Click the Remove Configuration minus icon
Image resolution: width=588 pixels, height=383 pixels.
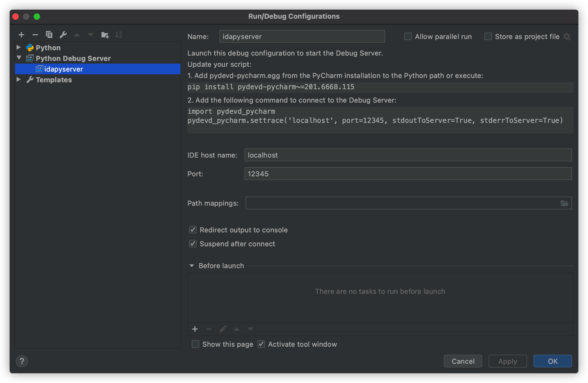tap(35, 35)
